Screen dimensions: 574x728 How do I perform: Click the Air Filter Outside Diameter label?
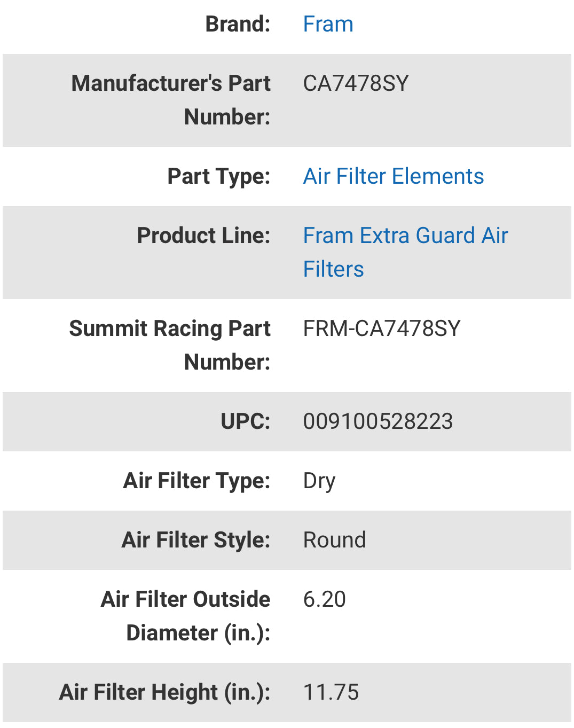[186, 616]
